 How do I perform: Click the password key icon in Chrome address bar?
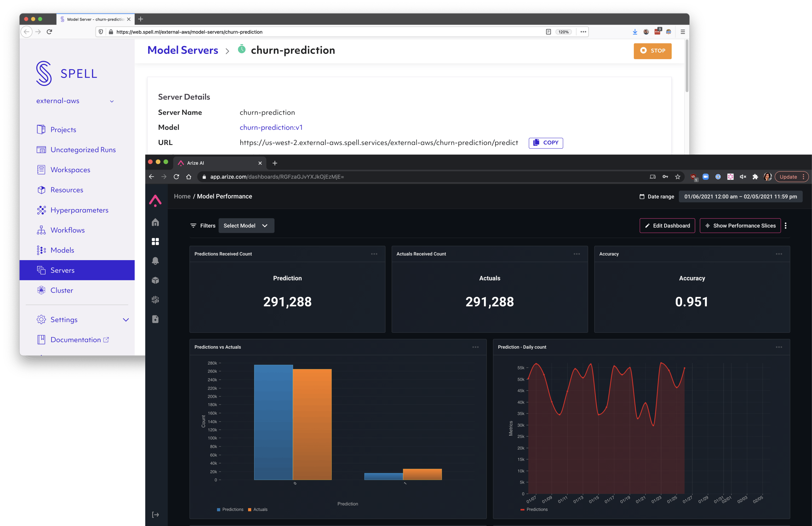[665, 177]
